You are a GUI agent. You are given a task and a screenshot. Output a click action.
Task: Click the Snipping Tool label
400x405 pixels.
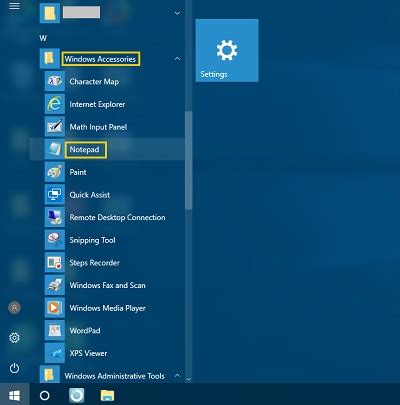(92, 240)
